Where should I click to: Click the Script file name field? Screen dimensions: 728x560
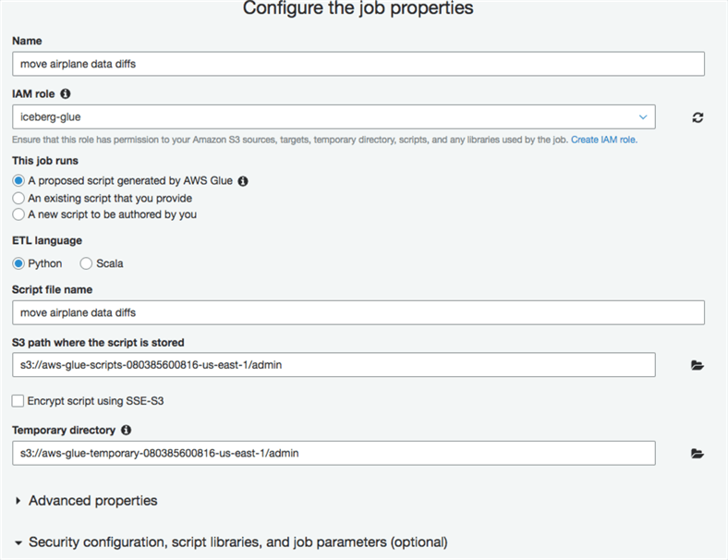tap(358, 312)
